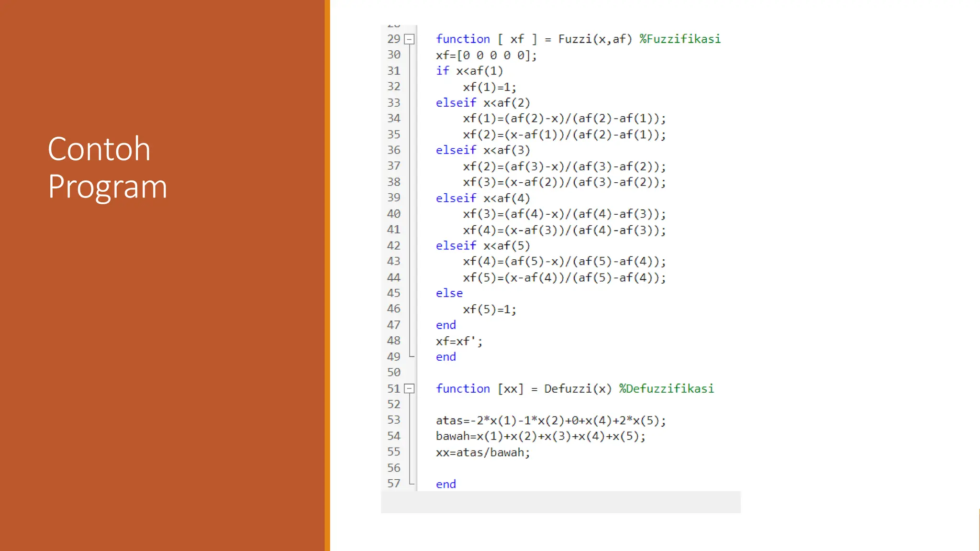
Task: Click line number 42 in gutter
Action: point(393,245)
